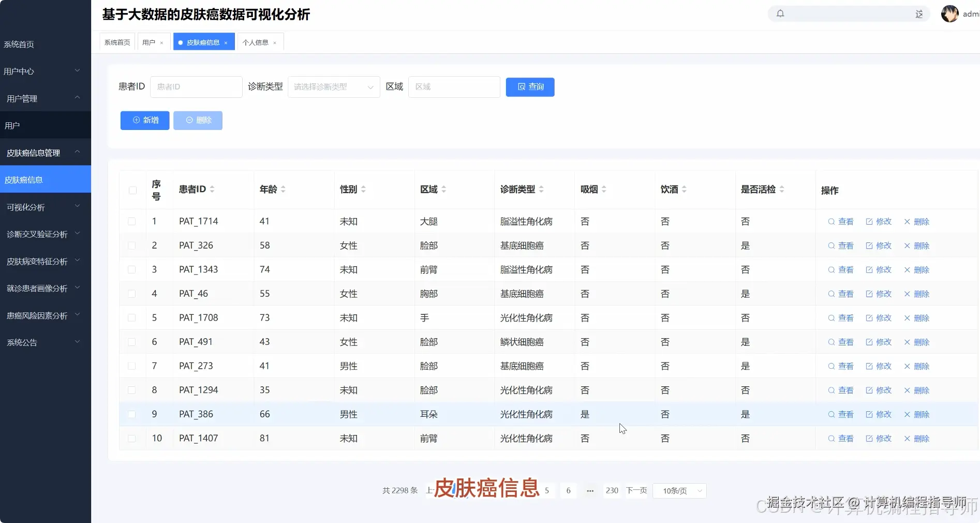Open the 诊断类型 dropdown
This screenshot has height=523, width=980.
click(x=333, y=86)
